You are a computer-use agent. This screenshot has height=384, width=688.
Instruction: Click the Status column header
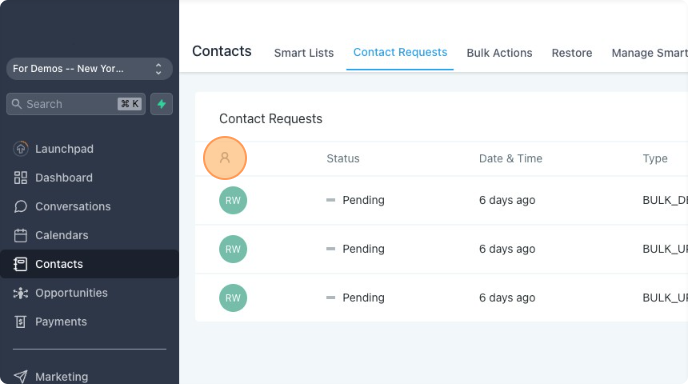pos(343,158)
